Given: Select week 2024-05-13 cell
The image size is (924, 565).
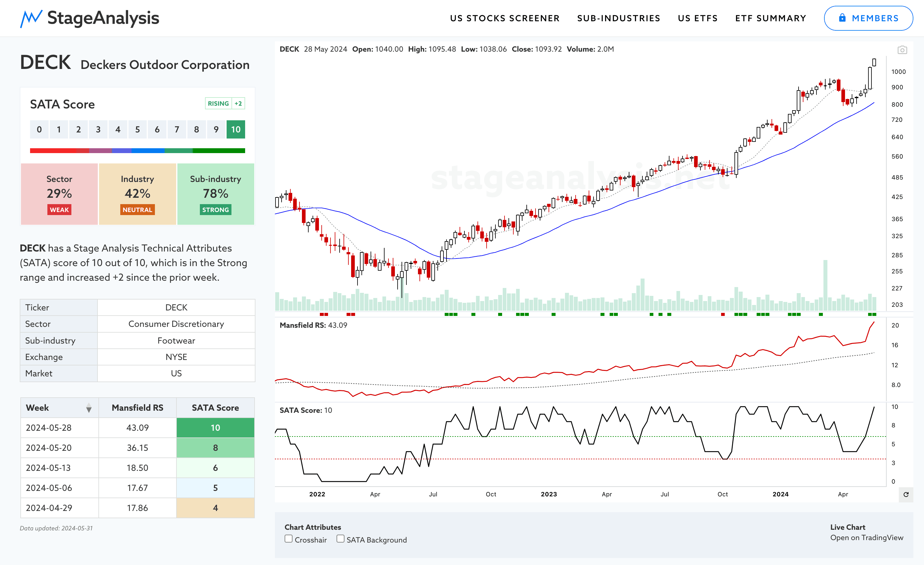Looking at the screenshot, I should click(x=59, y=468).
